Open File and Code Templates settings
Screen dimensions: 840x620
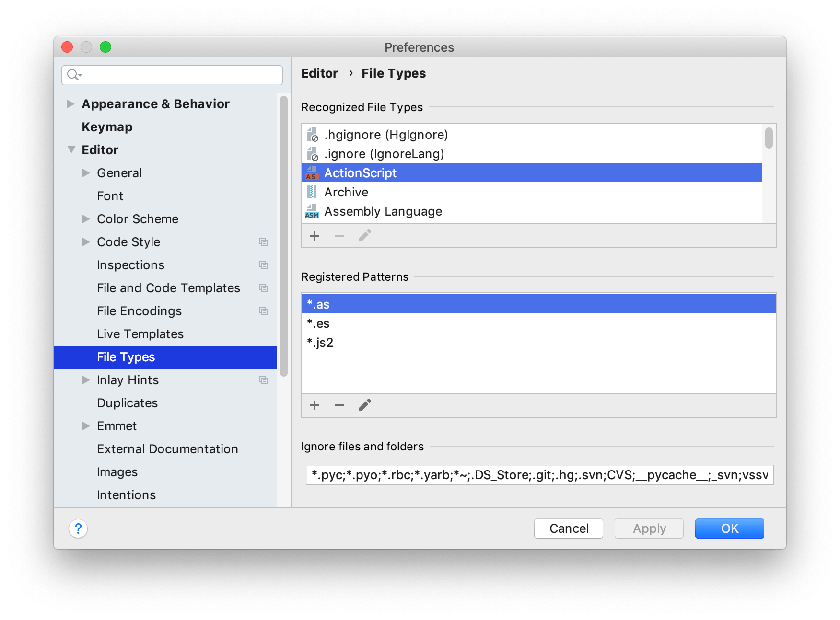tap(165, 288)
